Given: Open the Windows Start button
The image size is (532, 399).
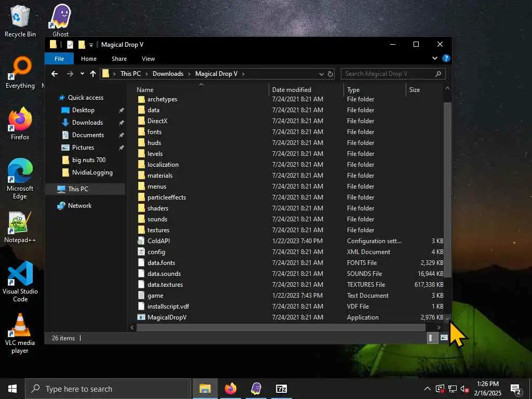Looking at the screenshot, I should pos(12,389).
